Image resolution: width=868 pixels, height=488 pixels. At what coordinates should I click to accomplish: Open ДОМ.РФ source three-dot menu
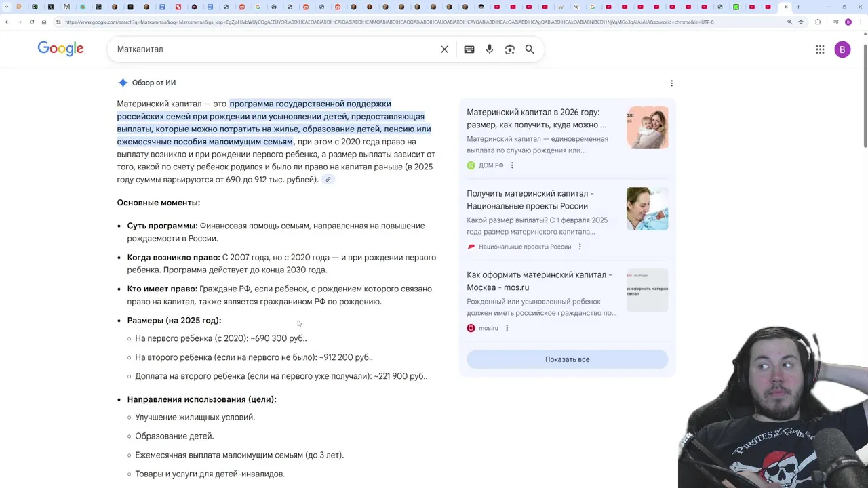pyautogui.click(x=512, y=165)
